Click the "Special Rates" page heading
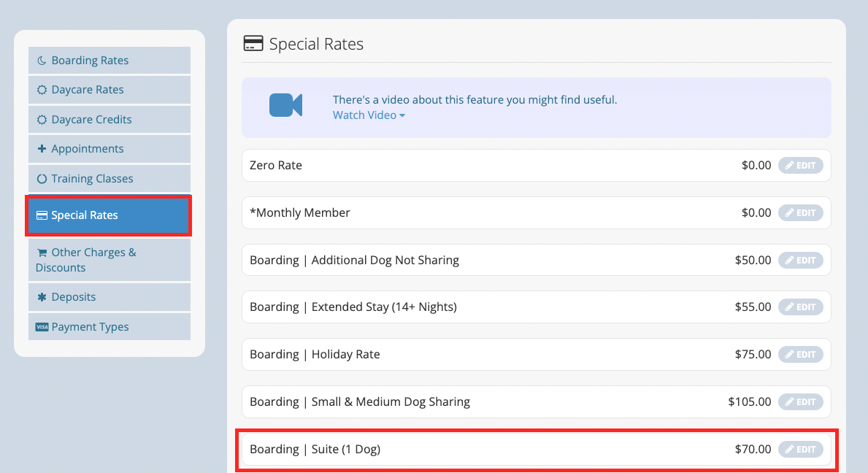The image size is (868, 473). tap(316, 44)
